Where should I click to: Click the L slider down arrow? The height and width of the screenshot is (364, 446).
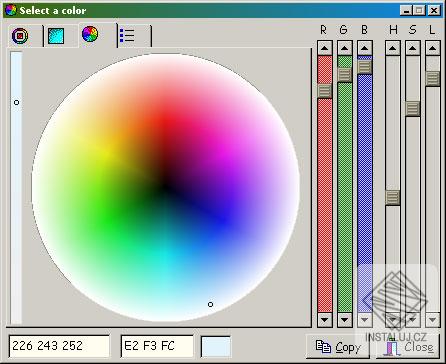[x=433, y=320]
